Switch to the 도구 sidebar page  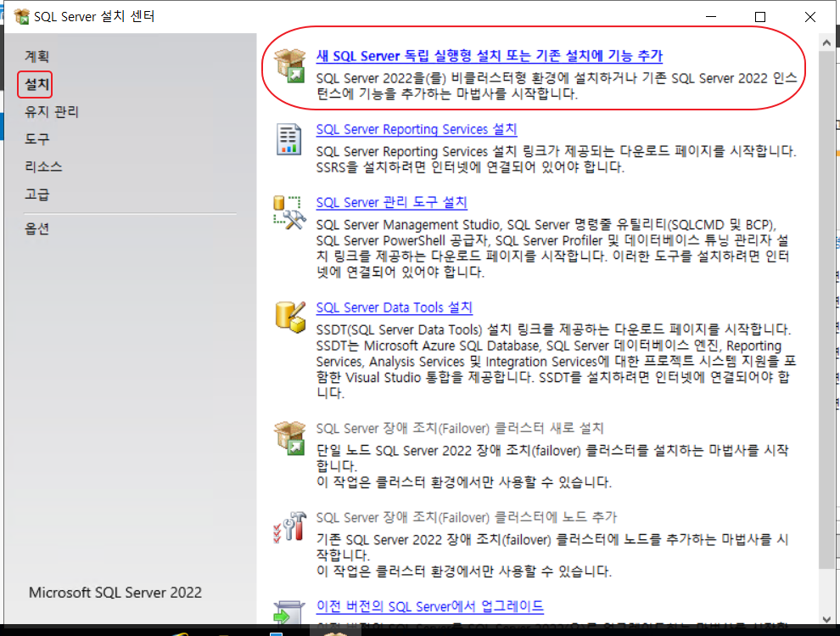coord(37,139)
